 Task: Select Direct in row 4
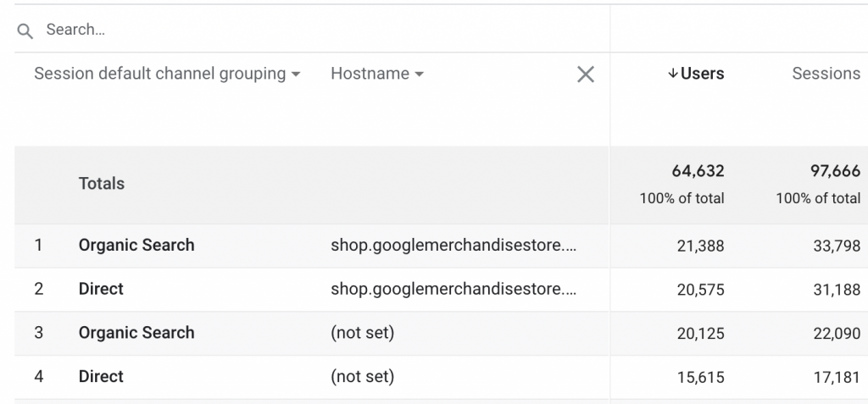pos(101,376)
